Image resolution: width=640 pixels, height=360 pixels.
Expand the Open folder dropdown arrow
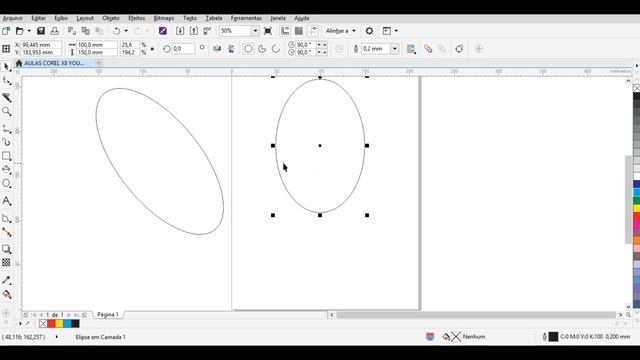[x=29, y=31]
